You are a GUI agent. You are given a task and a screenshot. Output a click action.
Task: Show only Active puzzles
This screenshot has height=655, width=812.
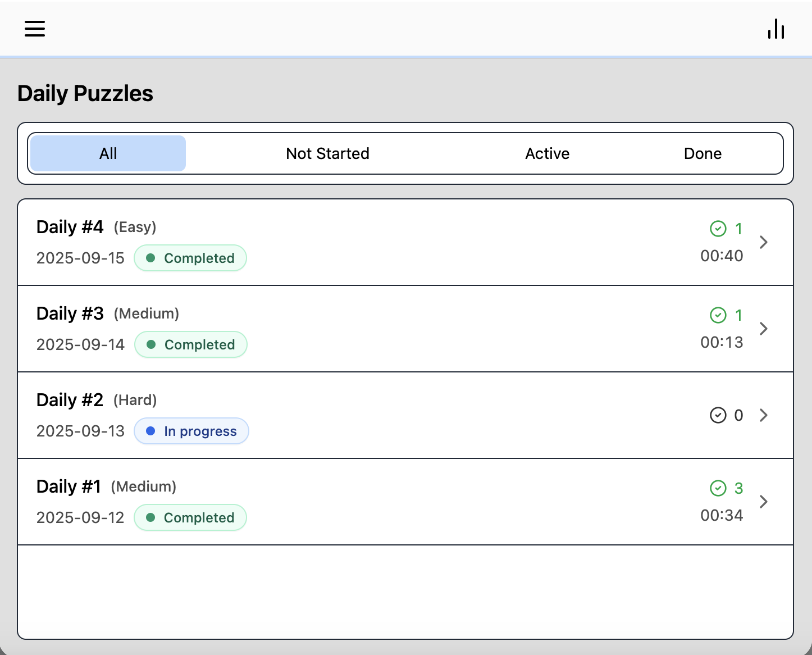[x=547, y=153]
